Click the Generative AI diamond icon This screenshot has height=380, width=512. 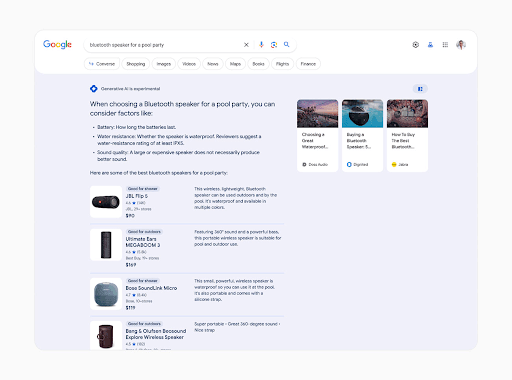pos(94,89)
